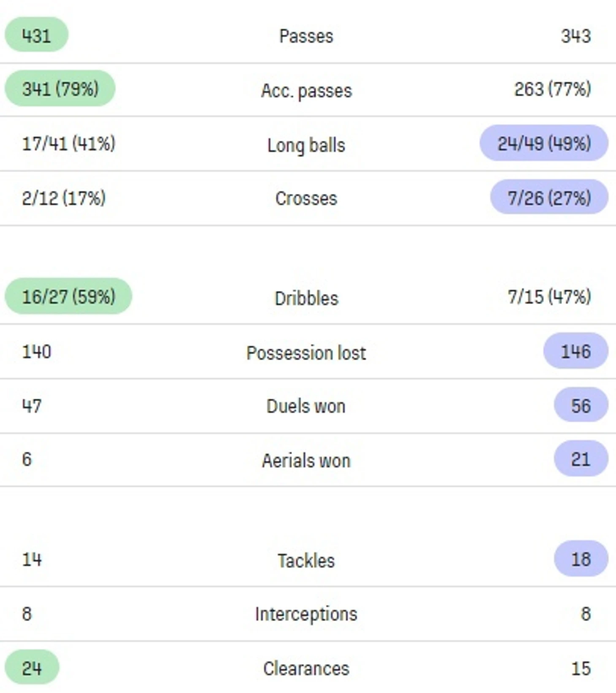
Task: Click the Crosses stat label
Action: pos(306,198)
